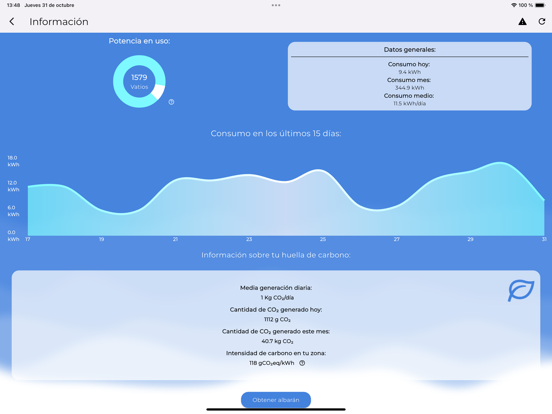Tap the battery status icon
The height and width of the screenshot is (414, 552).
pos(540,5)
